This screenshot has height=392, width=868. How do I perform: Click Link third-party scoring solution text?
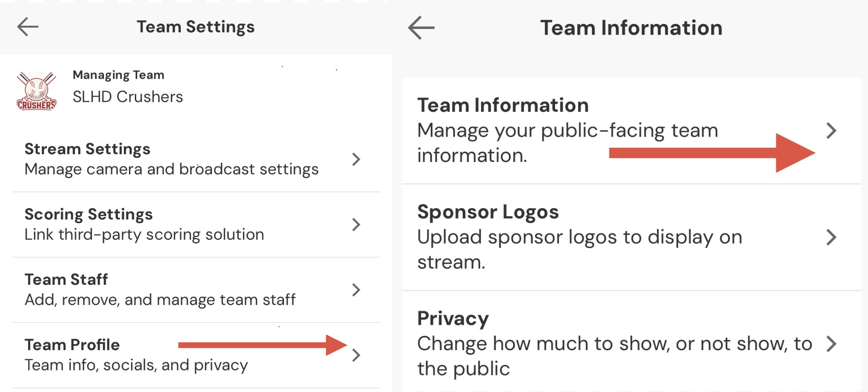(144, 235)
